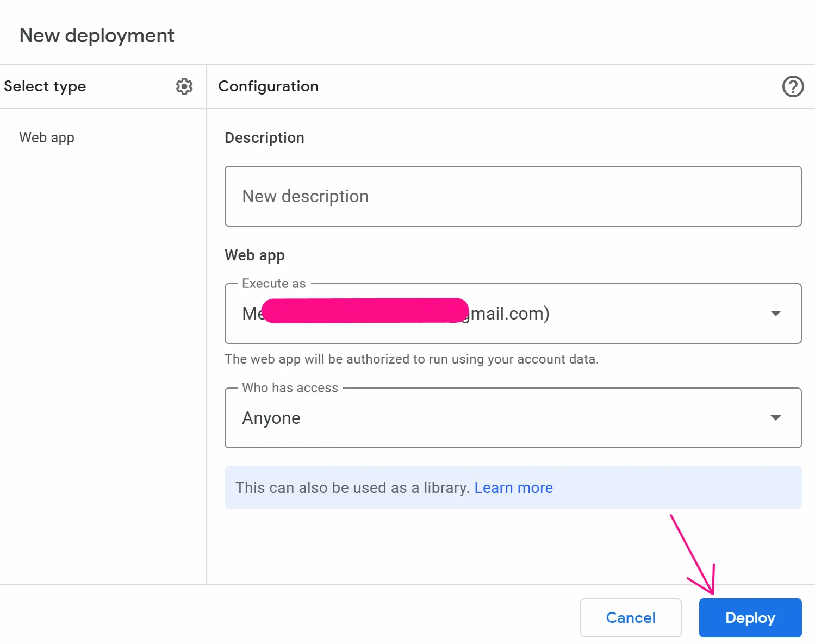The image size is (815, 644).
Task: Click the Who has access field label
Action: point(290,388)
